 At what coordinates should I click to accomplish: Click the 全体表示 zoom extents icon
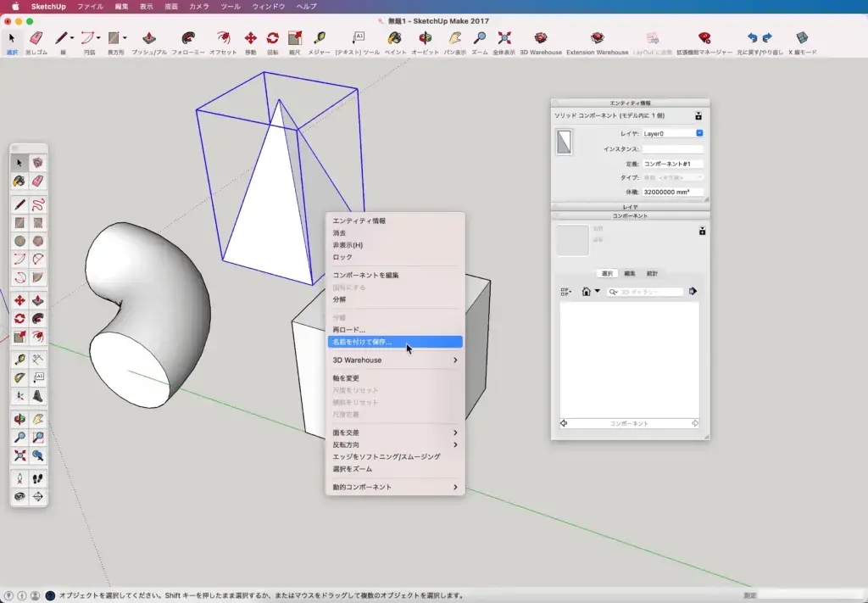click(x=504, y=37)
